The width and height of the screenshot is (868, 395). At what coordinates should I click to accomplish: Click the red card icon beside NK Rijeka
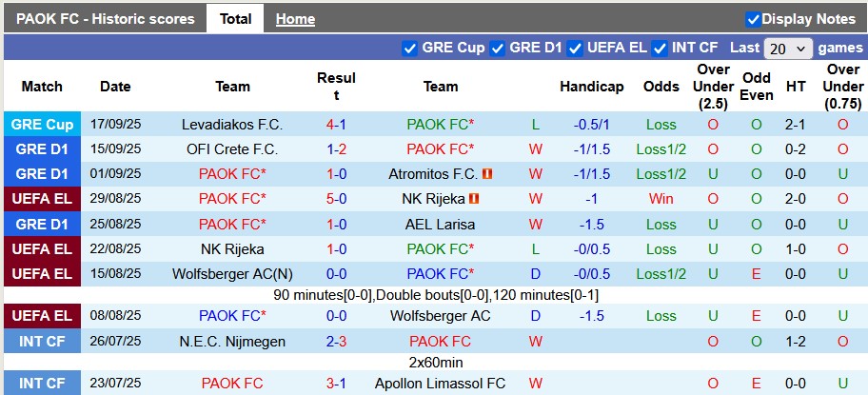[x=474, y=199]
